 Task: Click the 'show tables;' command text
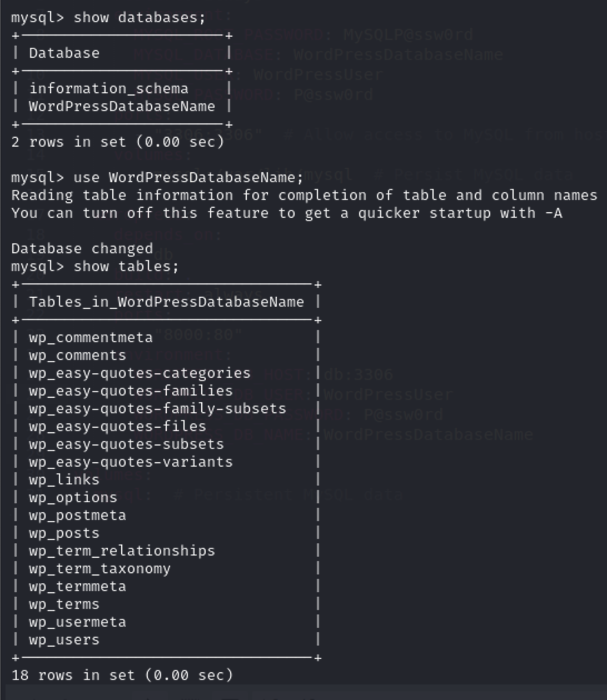126,266
